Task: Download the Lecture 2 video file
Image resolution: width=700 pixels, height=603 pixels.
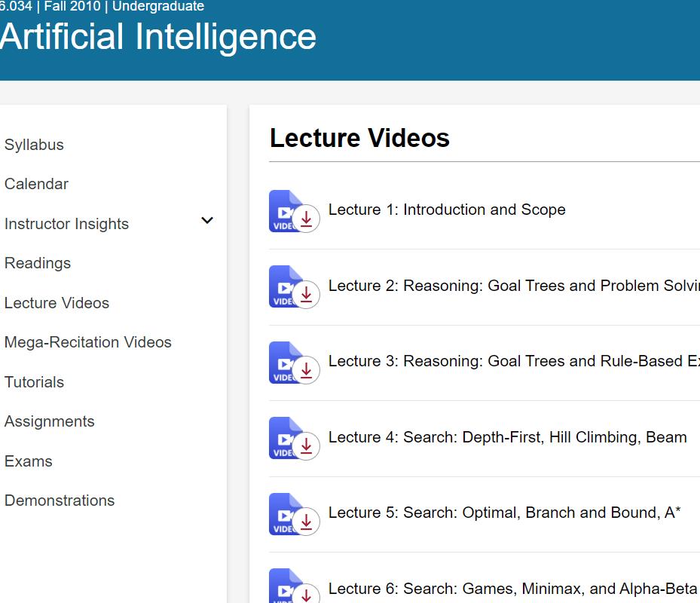Action: [x=306, y=295]
